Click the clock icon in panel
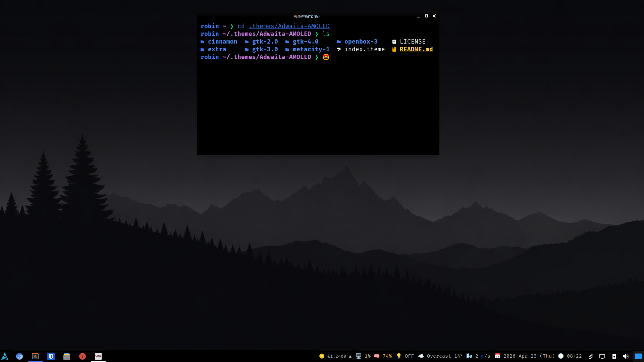 click(x=561, y=356)
